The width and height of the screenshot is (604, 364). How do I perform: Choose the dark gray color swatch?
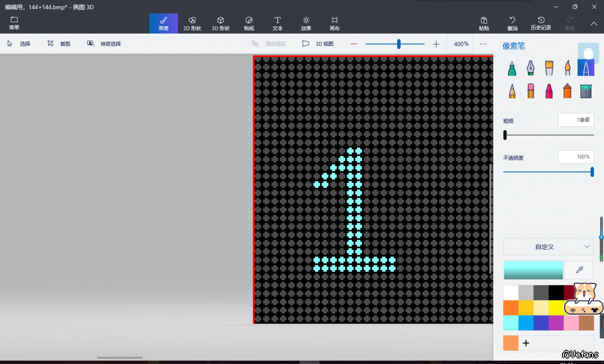541,293
